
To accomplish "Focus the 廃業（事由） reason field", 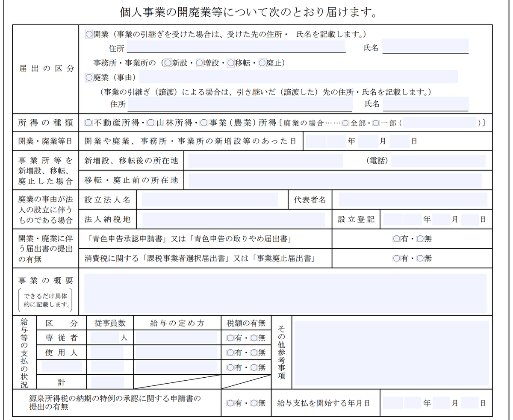I will click(x=298, y=77).
